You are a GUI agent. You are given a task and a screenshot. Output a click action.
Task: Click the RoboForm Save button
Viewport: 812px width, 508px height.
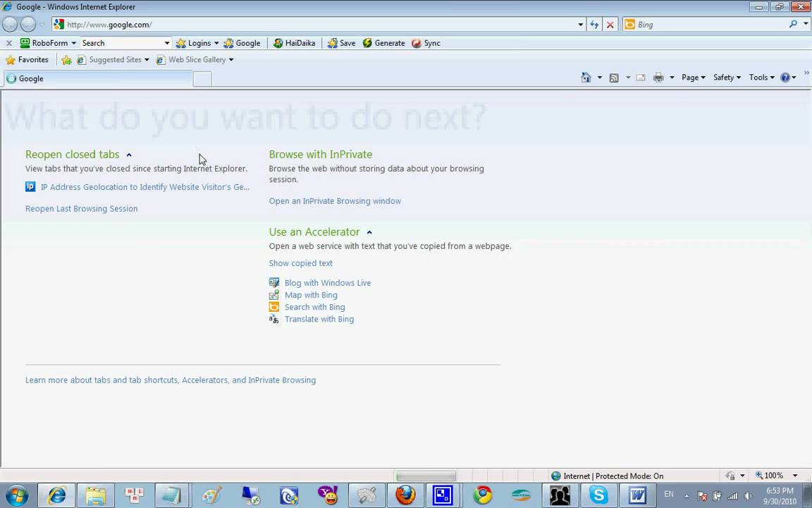341,43
